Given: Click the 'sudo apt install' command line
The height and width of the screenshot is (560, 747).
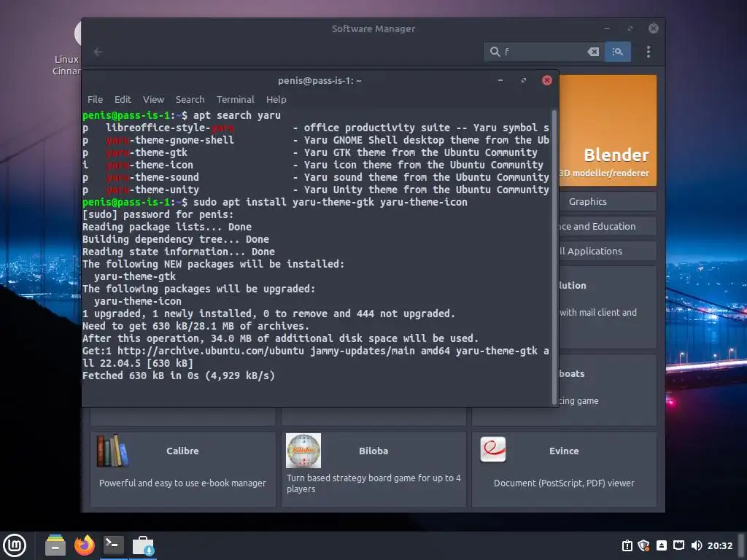Looking at the screenshot, I should click(275, 202).
